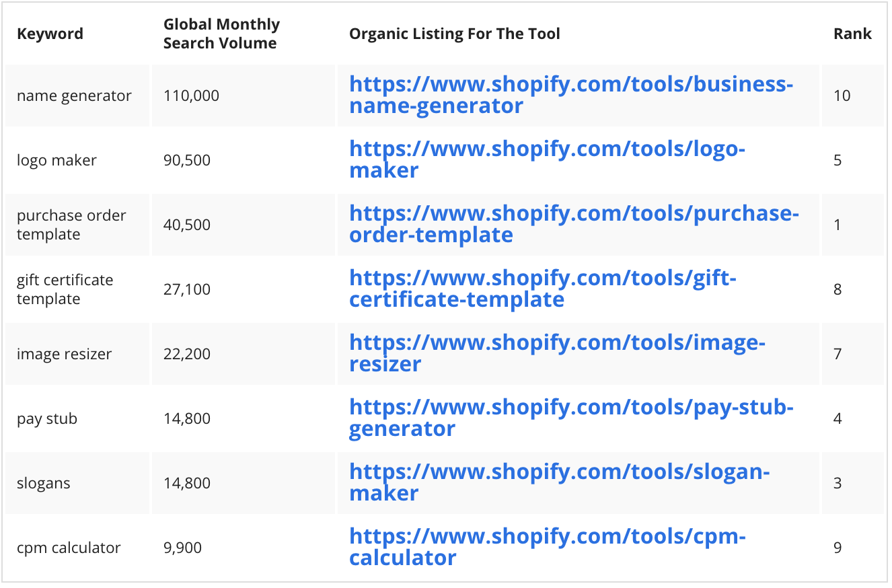
Task: Select the Rank column header
Action: coord(852,34)
